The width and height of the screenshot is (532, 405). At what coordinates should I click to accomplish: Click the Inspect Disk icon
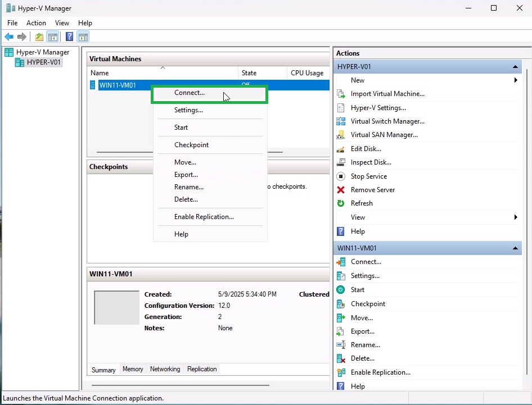point(341,162)
